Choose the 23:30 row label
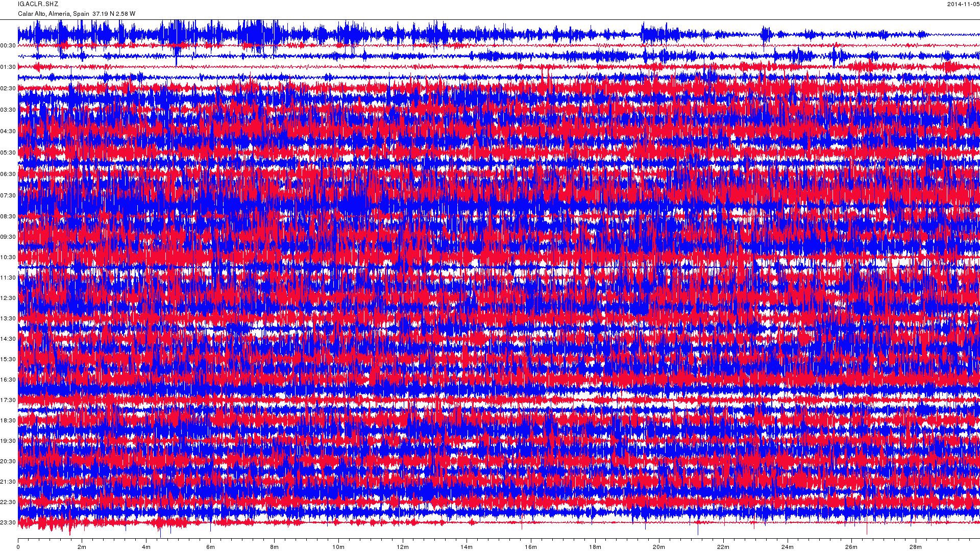This screenshot has height=551, width=980. (x=8, y=523)
